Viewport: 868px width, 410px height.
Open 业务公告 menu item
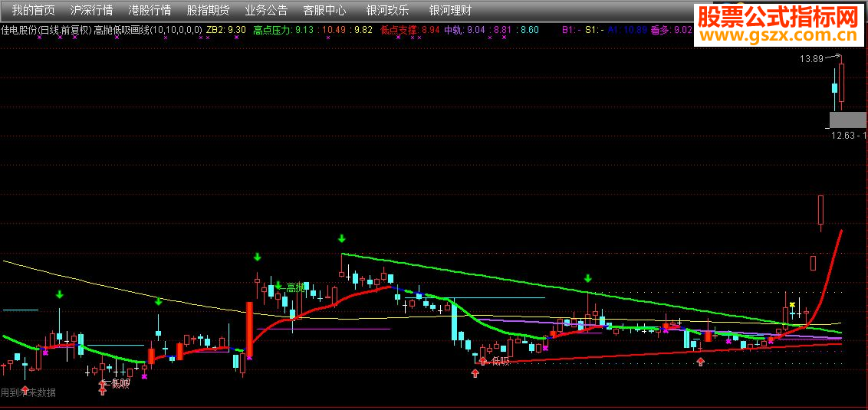[x=266, y=10]
